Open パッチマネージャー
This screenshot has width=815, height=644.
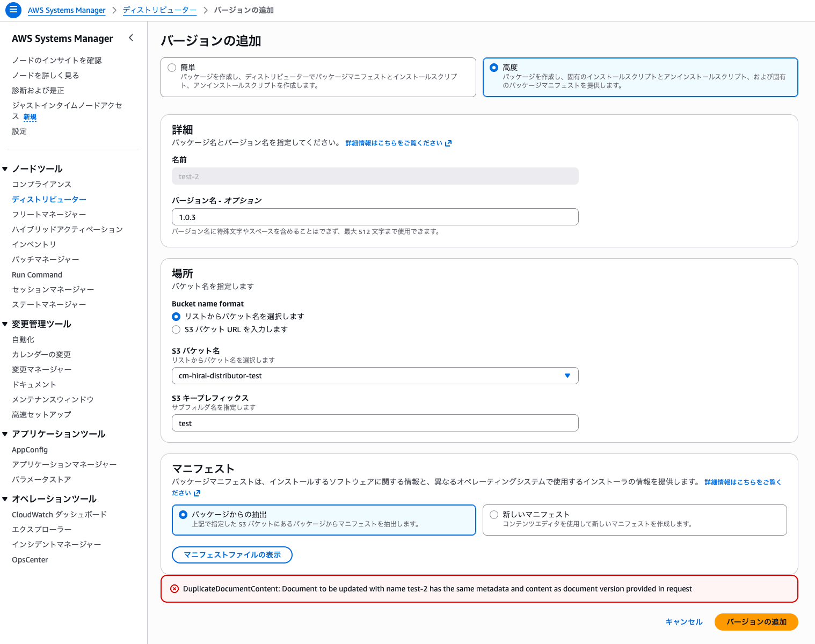(45, 260)
